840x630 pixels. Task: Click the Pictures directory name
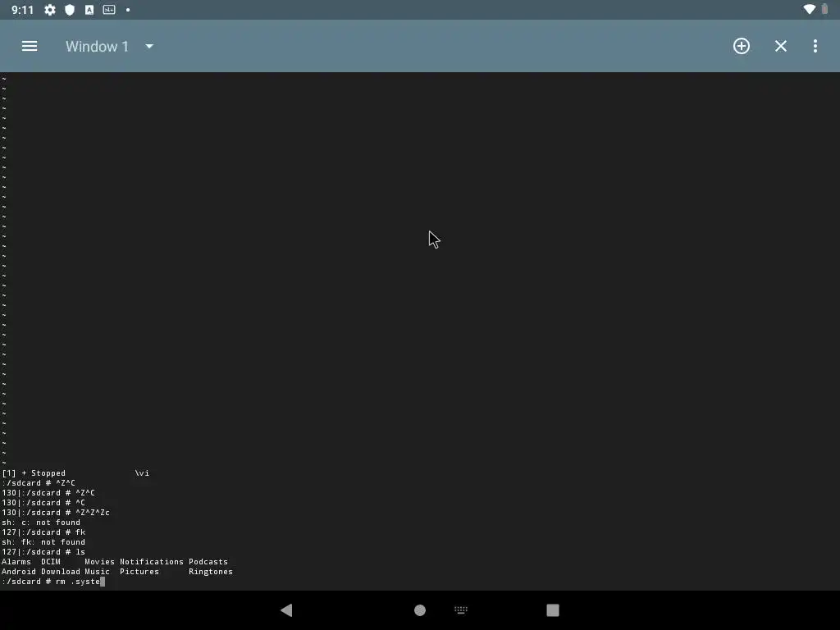[x=139, y=572]
